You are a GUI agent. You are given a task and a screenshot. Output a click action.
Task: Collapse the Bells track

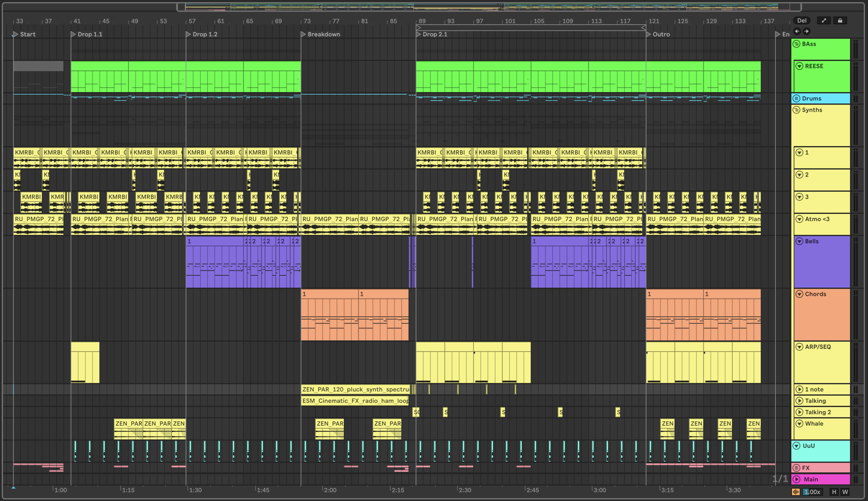(800, 241)
